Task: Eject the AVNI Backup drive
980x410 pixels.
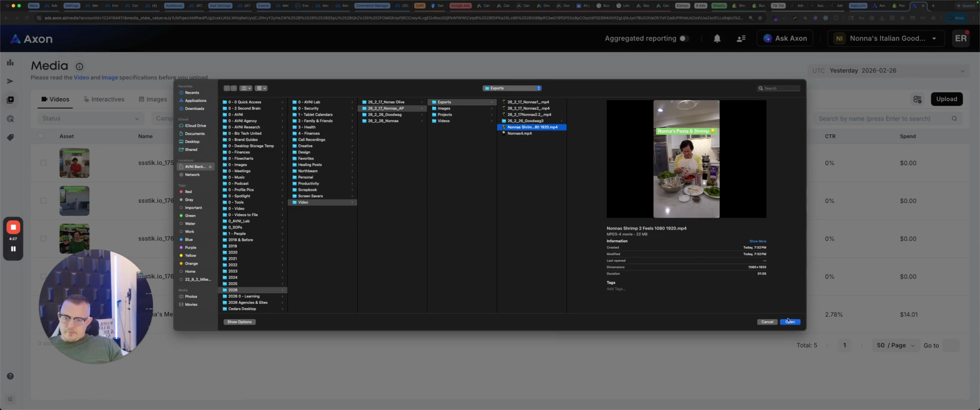Action: point(210,167)
